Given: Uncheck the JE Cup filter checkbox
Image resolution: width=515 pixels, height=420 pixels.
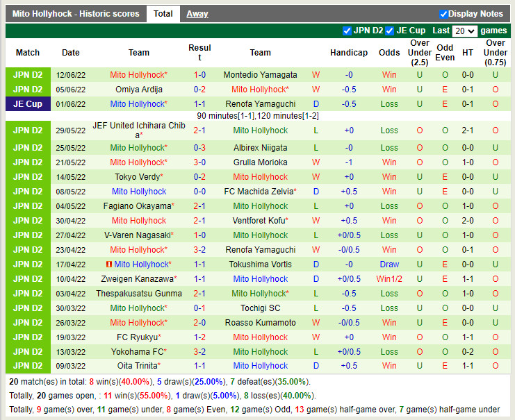Looking at the screenshot, I should (389, 31).
